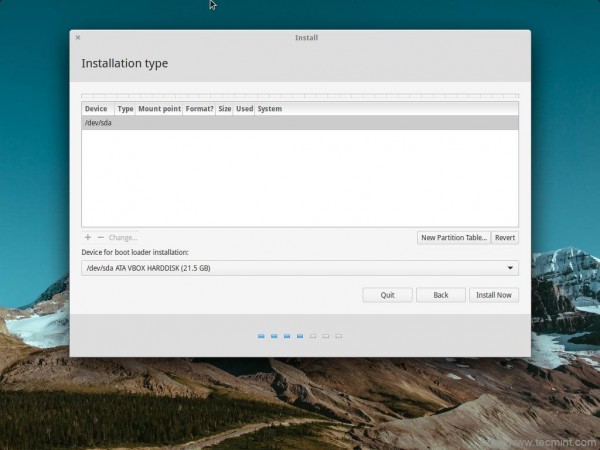Open boot loader device dropdown
This screenshot has width=600, height=450.
point(300,268)
